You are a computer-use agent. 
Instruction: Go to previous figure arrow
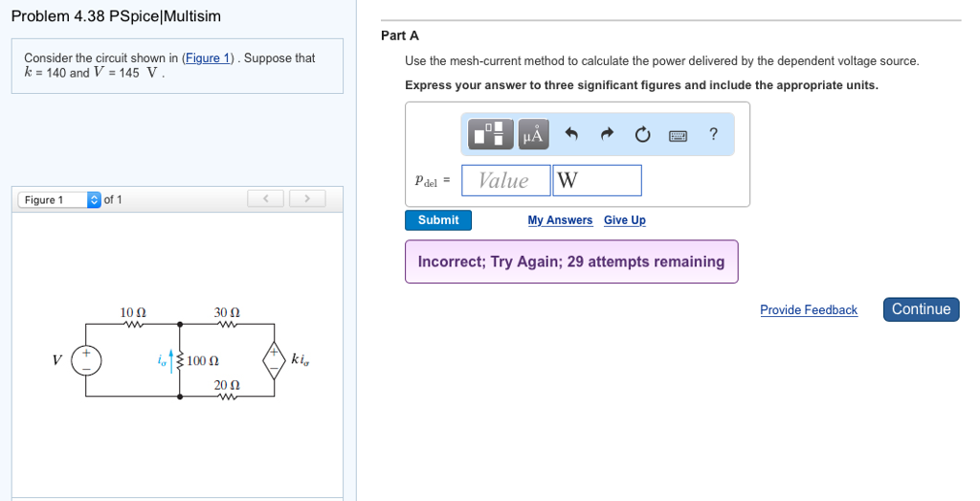click(x=266, y=199)
